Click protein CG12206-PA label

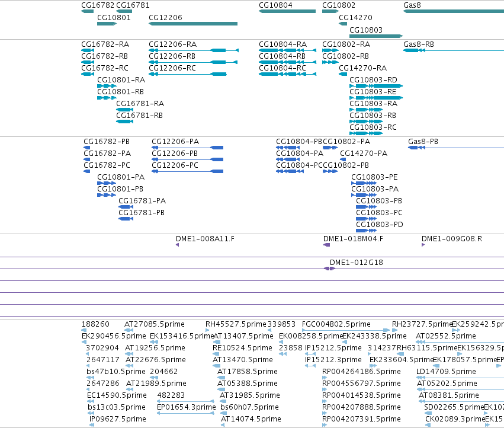(x=175, y=142)
